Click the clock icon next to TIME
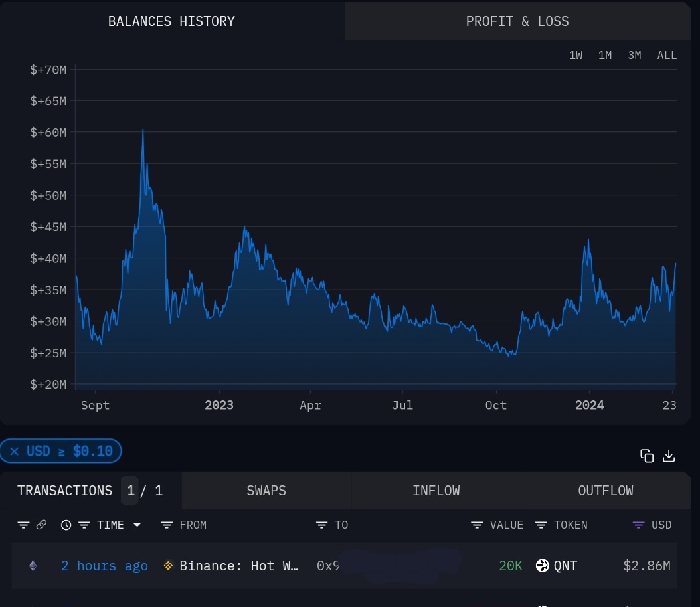This screenshot has height=607, width=700. pos(65,525)
